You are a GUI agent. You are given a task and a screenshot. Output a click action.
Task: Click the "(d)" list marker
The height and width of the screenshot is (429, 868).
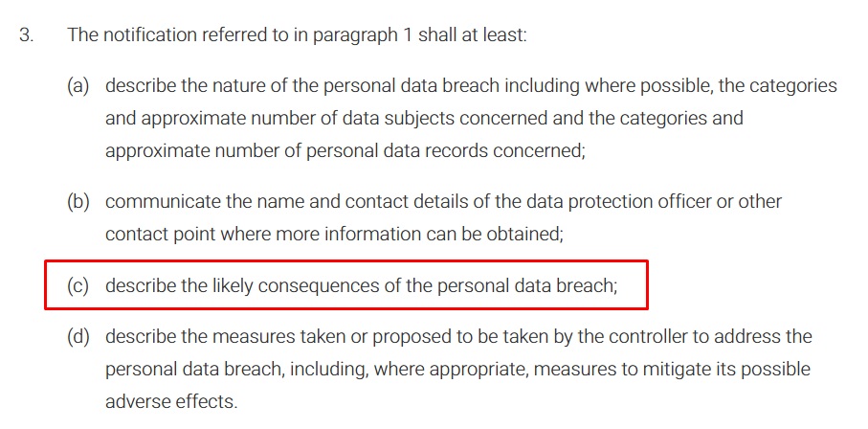(x=78, y=336)
